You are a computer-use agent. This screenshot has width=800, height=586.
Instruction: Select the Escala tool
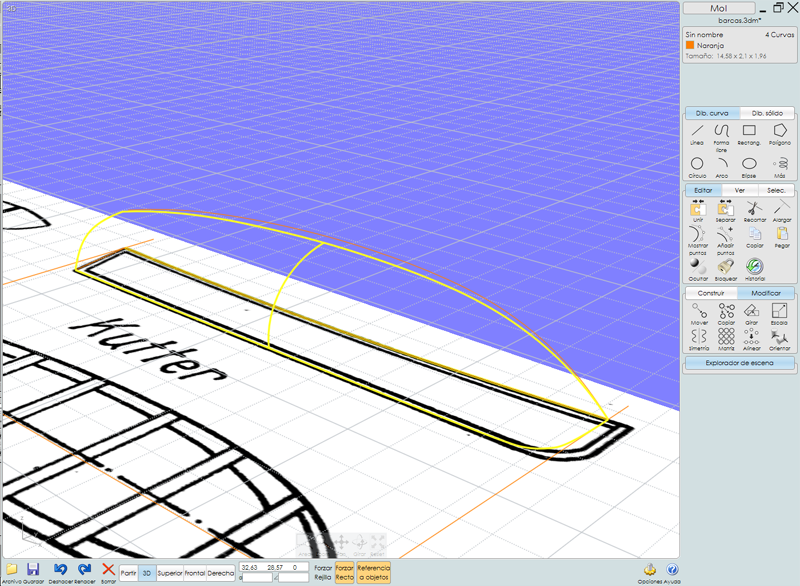(x=779, y=314)
